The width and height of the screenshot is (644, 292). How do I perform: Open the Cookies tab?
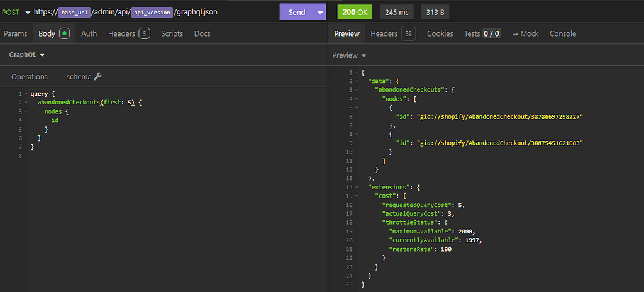440,34
